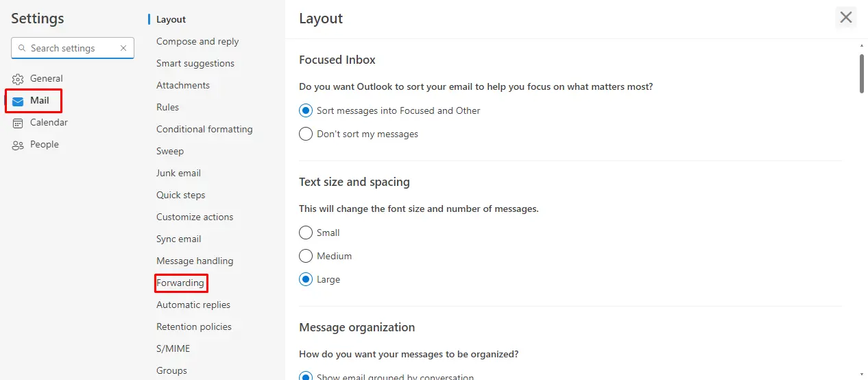Click the People icon in sidebar
This screenshot has height=380, width=868.
coord(18,145)
